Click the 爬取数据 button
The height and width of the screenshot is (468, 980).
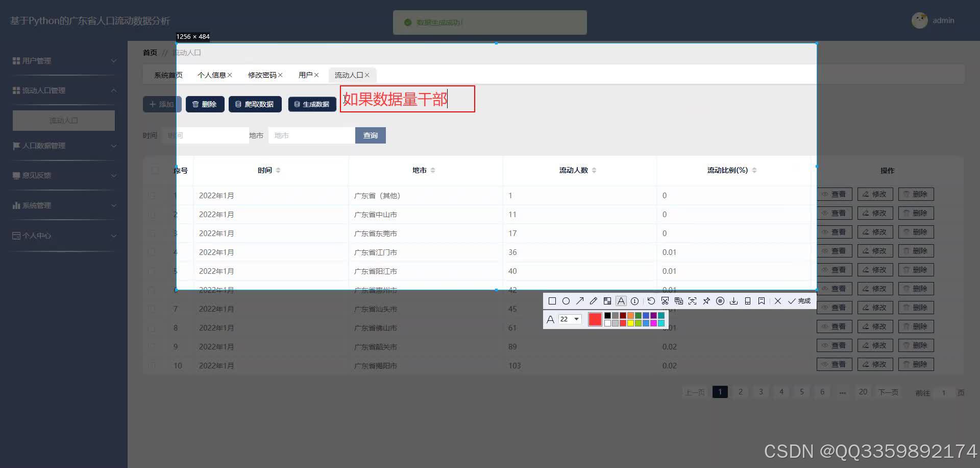tap(255, 104)
